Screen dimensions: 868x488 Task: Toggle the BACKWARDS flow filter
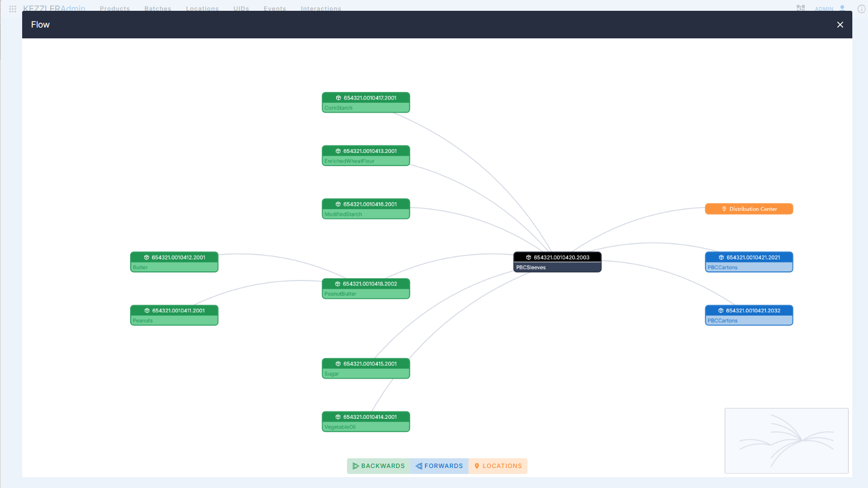pyautogui.click(x=378, y=466)
